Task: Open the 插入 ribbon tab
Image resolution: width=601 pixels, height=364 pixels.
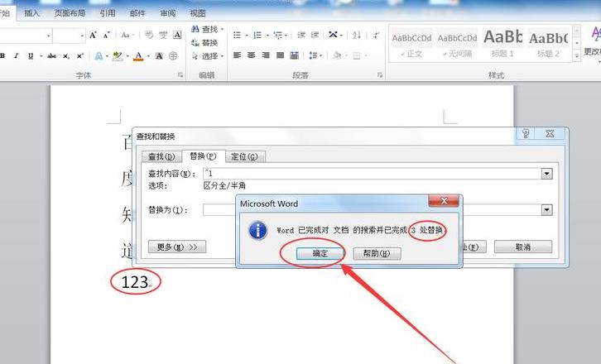Action: pyautogui.click(x=31, y=13)
